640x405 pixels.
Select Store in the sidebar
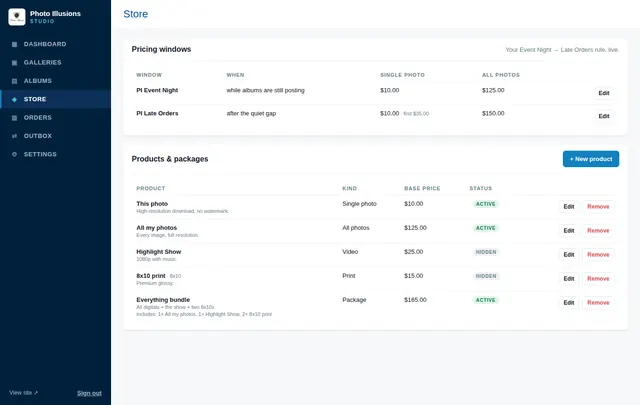click(x=56, y=99)
